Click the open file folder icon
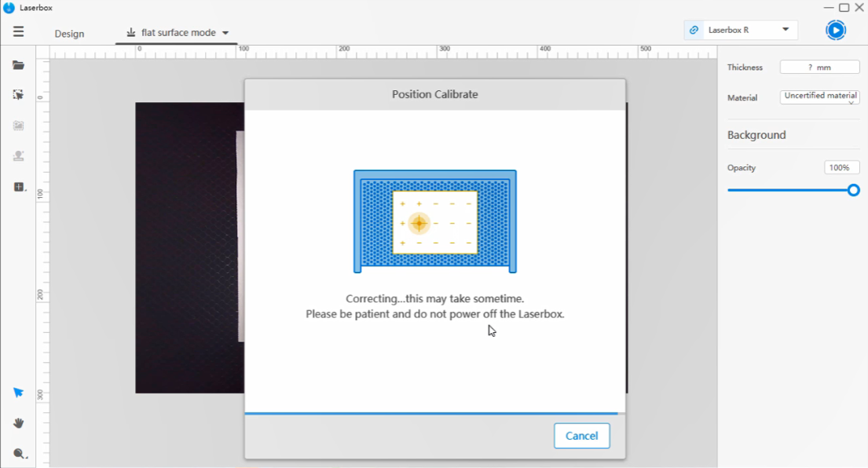Screen dimensions: 868x468 [x=18, y=65]
